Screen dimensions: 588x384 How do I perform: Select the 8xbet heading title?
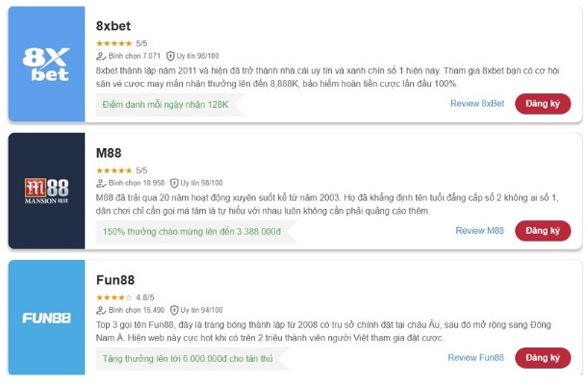114,26
